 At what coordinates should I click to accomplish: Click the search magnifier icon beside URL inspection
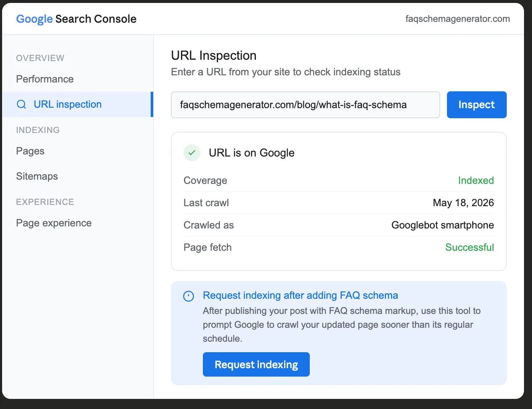point(21,104)
